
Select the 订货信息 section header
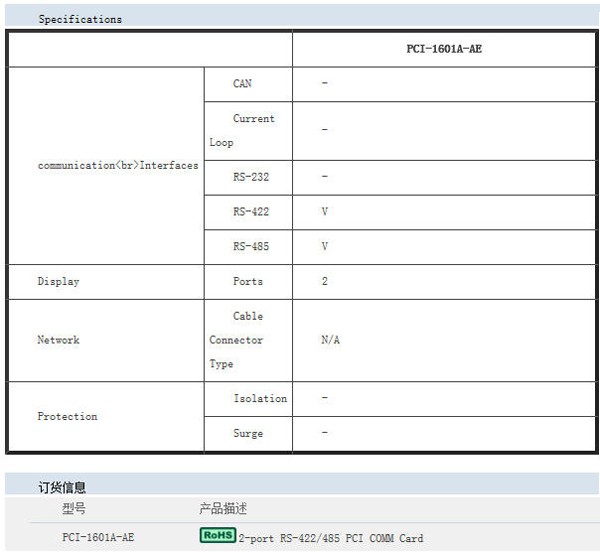[62, 487]
